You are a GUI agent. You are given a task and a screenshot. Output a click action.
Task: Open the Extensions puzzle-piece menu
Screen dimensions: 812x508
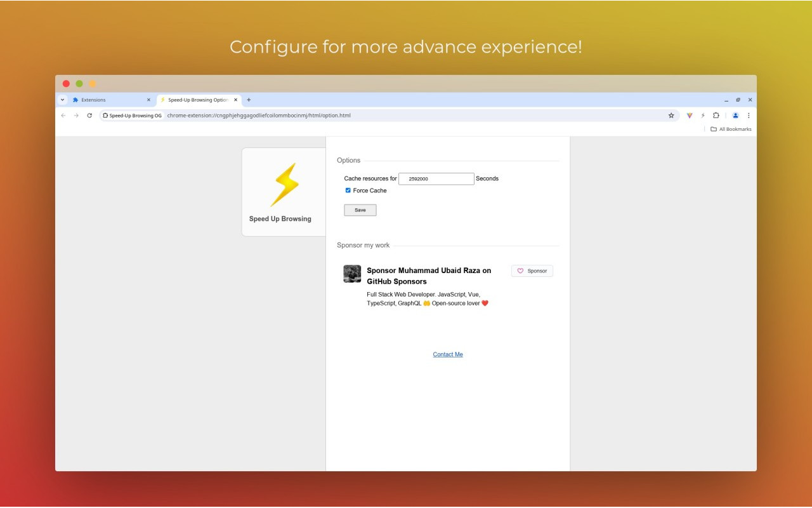[x=716, y=116]
